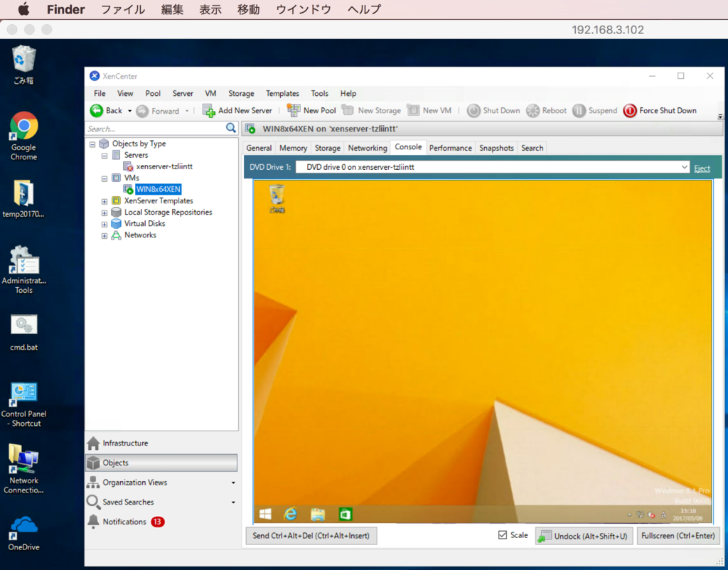Open the Templates menu
This screenshot has height=570, width=728.
(282, 93)
